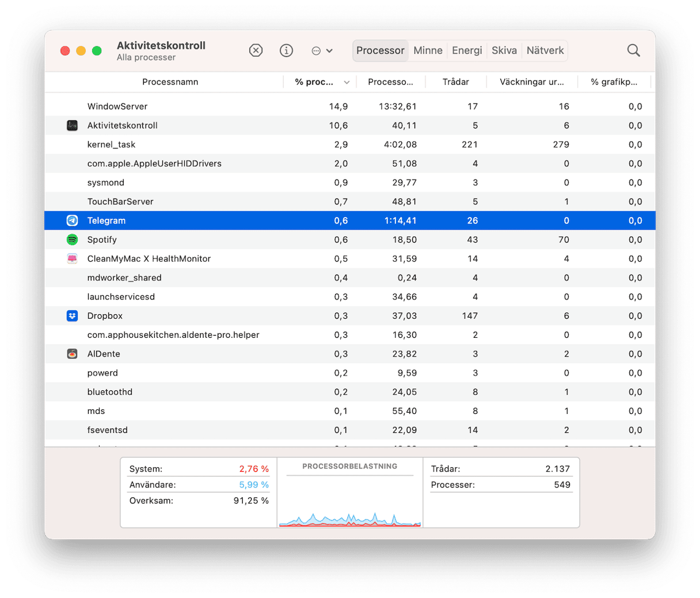This screenshot has width=700, height=598.
Task: Switch to the Minne tab
Action: [428, 51]
